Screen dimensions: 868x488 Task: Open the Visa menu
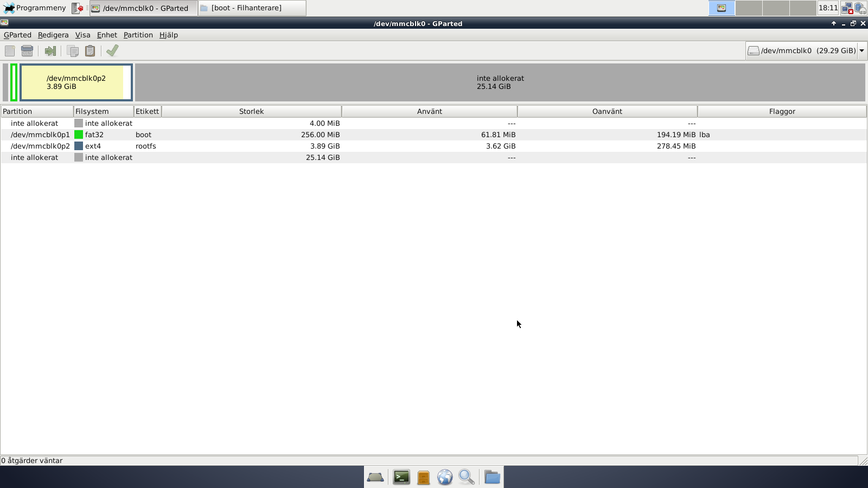82,35
